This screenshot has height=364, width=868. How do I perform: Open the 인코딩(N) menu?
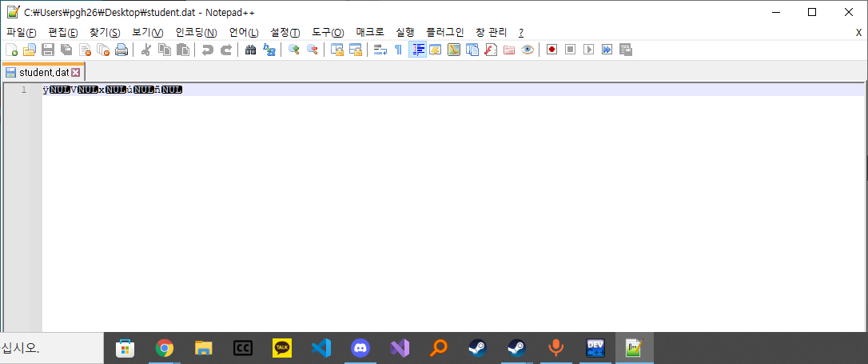(196, 32)
